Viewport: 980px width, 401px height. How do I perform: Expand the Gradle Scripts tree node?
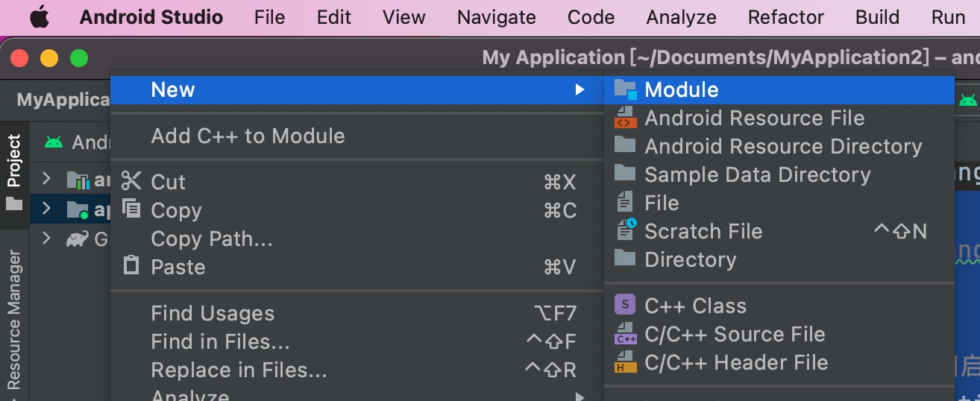46,239
